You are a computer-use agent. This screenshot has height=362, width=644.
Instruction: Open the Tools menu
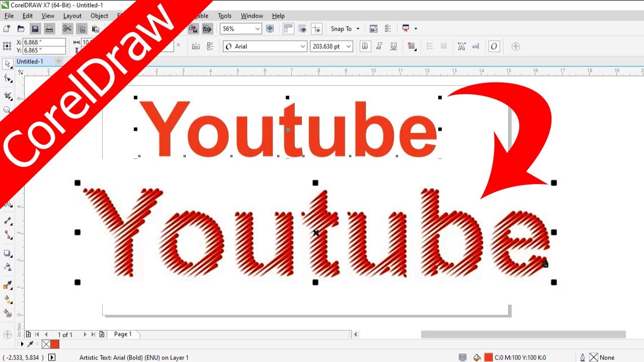click(x=225, y=16)
